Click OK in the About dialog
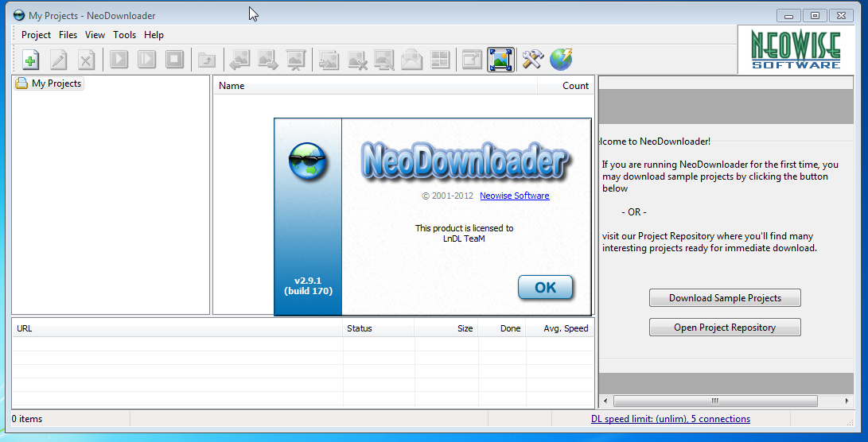 (x=545, y=288)
